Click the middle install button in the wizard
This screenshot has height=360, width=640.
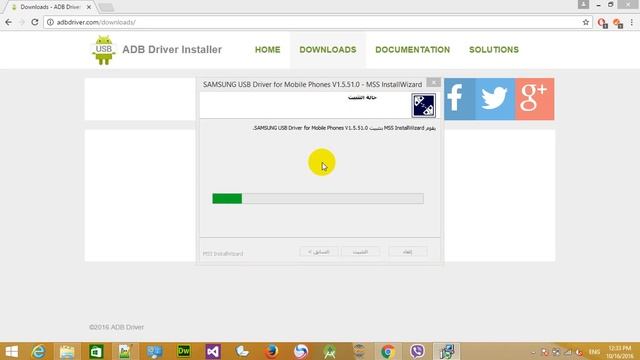pos(360,252)
